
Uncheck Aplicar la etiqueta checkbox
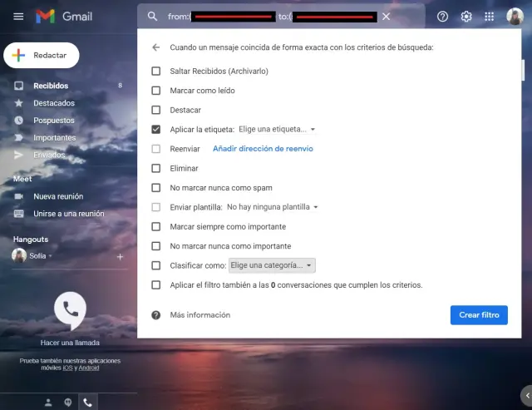156,130
